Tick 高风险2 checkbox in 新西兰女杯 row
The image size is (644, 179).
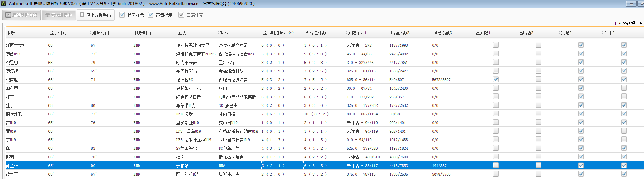click(538, 45)
